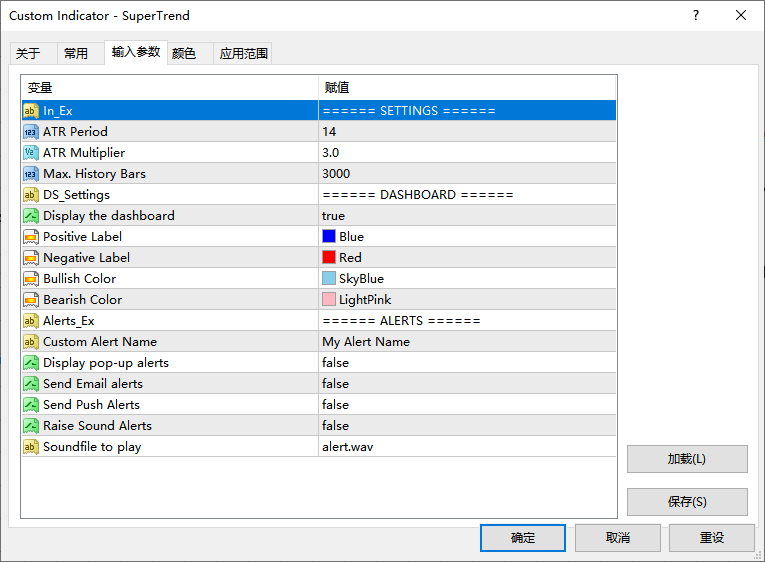Select the Soundfile to play variable label
Screen dimensions: 765x562
click(x=92, y=447)
